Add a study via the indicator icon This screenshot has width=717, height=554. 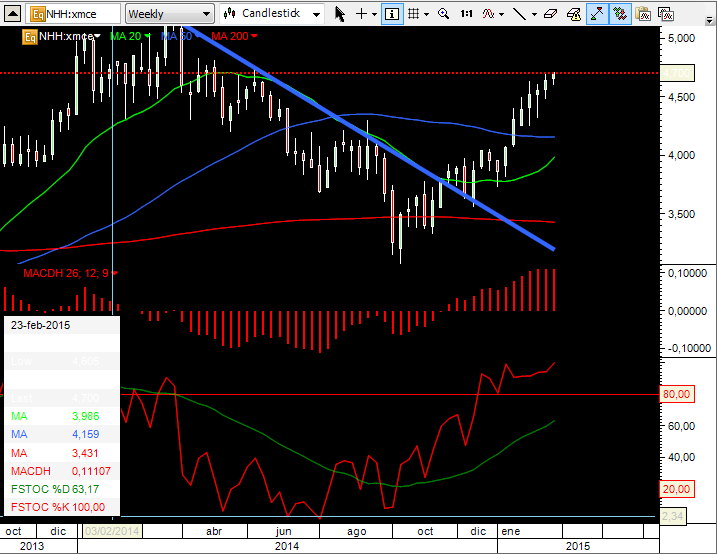point(488,14)
